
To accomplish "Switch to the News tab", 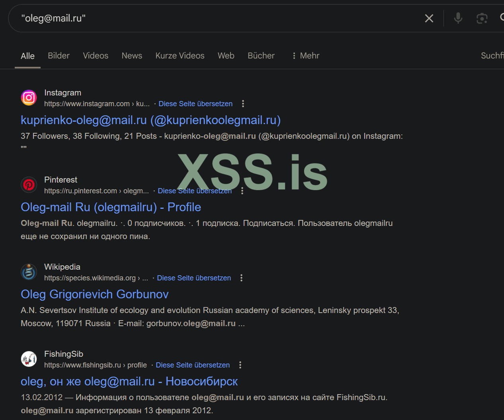I will [132, 56].
